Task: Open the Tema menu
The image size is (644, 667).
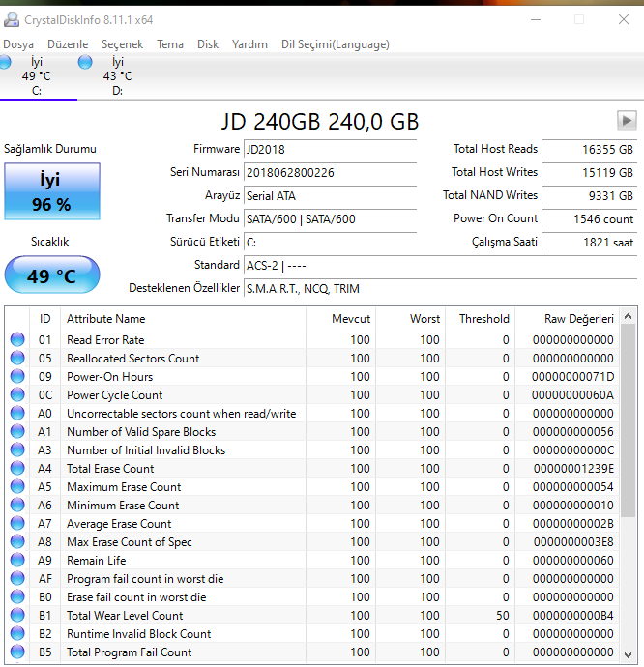Action: (170, 44)
